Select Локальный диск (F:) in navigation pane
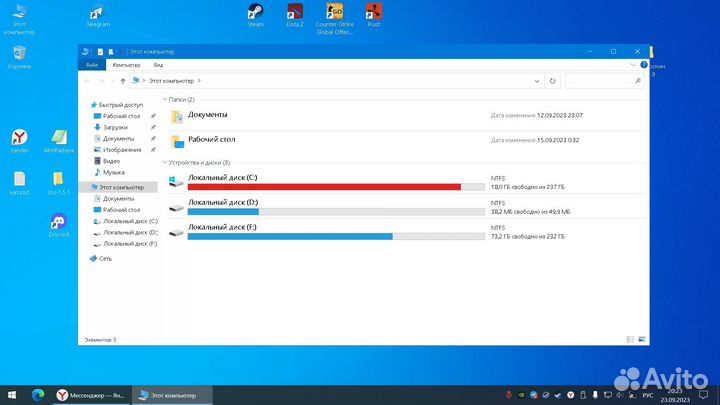Screen dimensions: 720x405 125,244
